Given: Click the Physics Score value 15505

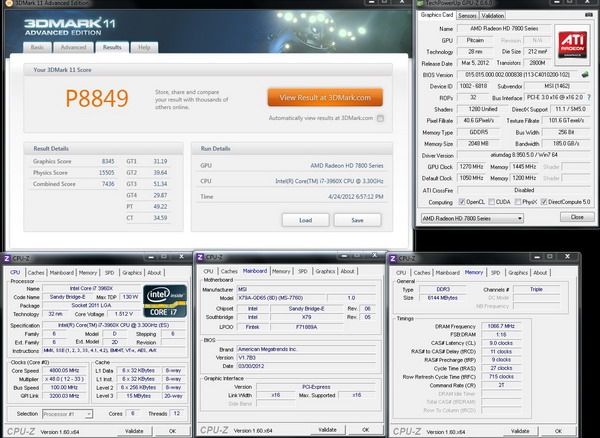Looking at the screenshot, I should 106,173.
